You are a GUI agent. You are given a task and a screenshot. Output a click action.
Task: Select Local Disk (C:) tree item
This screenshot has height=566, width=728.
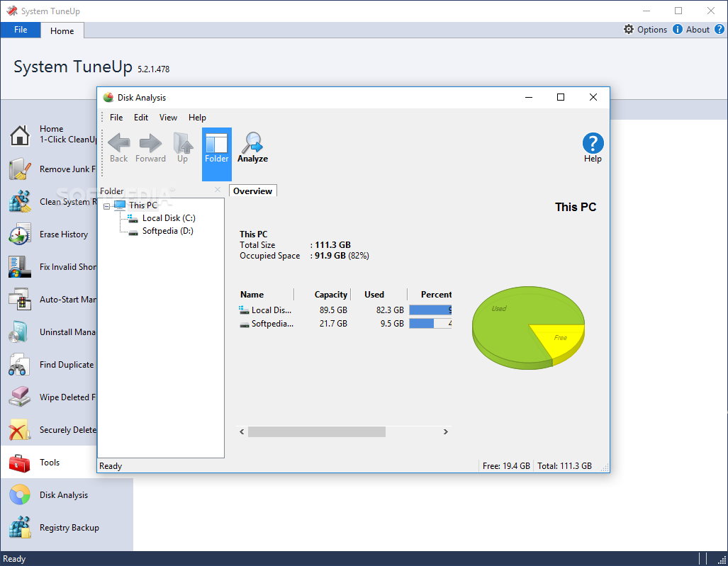pos(169,218)
